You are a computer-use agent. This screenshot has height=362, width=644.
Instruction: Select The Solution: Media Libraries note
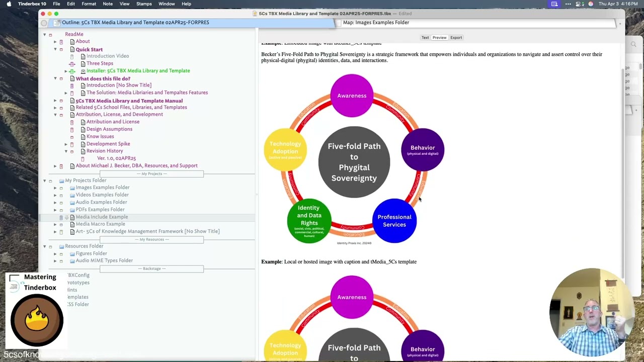(147, 93)
